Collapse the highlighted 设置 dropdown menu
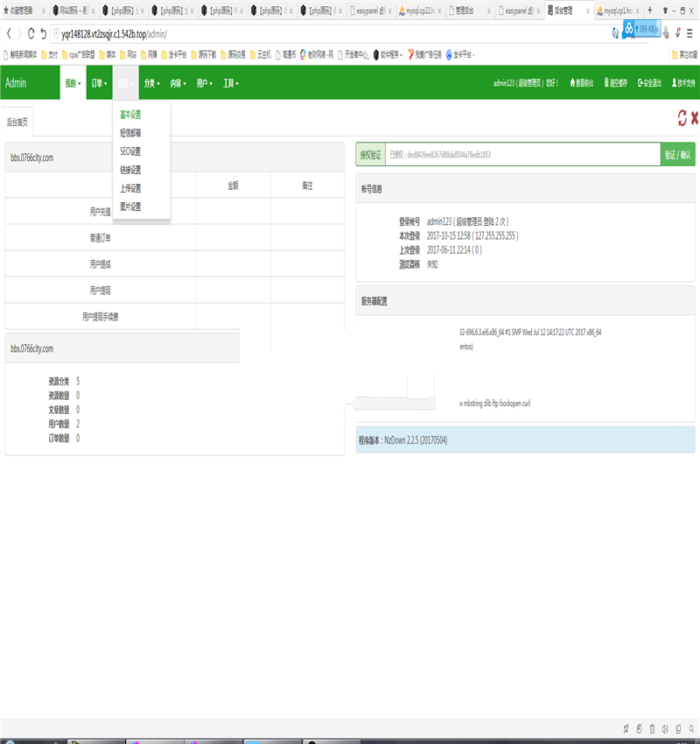Screen dimensions: 700x744 click(126, 83)
